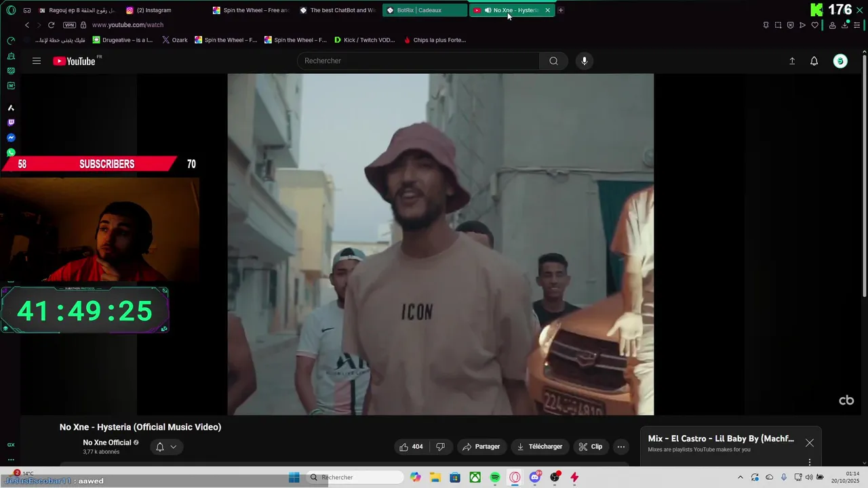Open first Spin the Wheel bookmark
Image resolution: width=868 pixels, height=488 pixels.
pyautogui.click(x=226, y=40)
